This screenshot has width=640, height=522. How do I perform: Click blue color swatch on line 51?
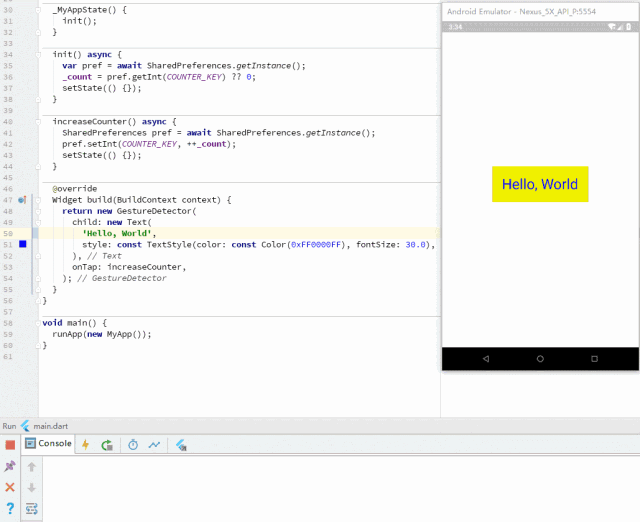(22, 244)
